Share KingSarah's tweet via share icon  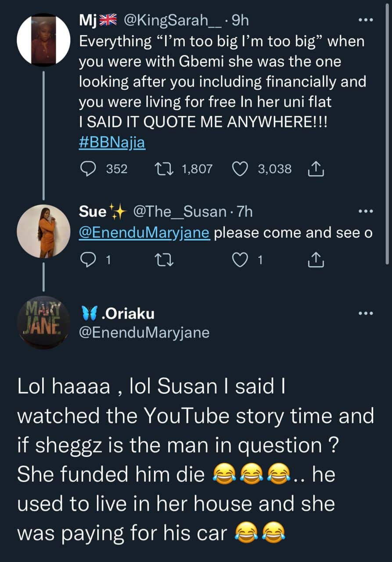click(316, 169)
